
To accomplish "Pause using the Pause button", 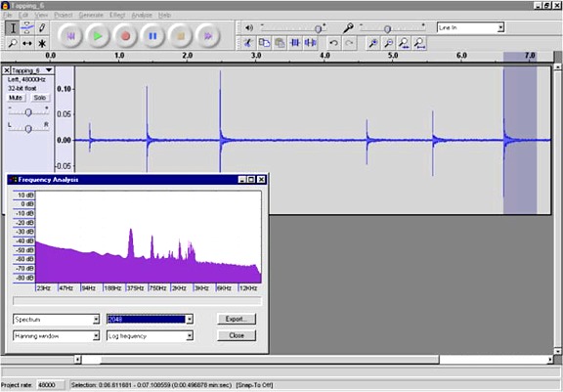I will pos(152,36).
